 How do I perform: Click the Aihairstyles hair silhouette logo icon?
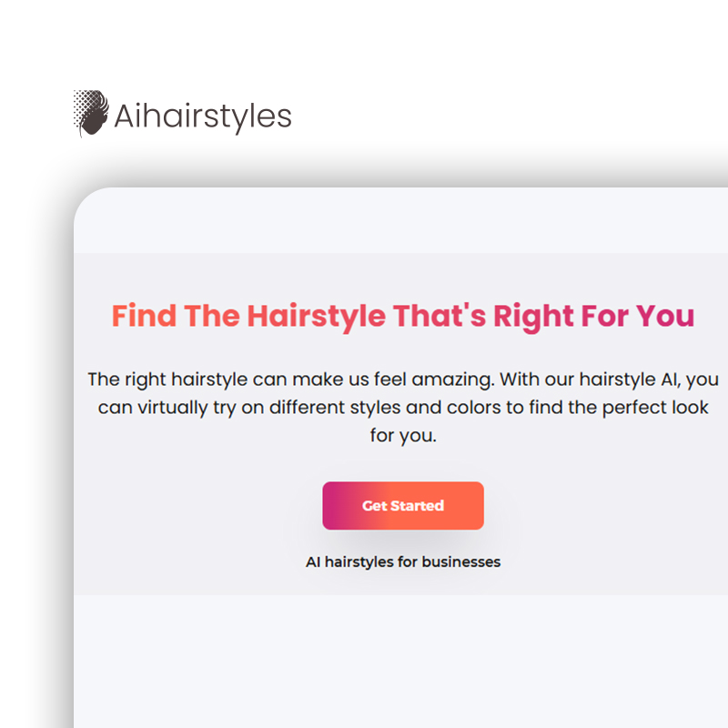pos(91,113)
